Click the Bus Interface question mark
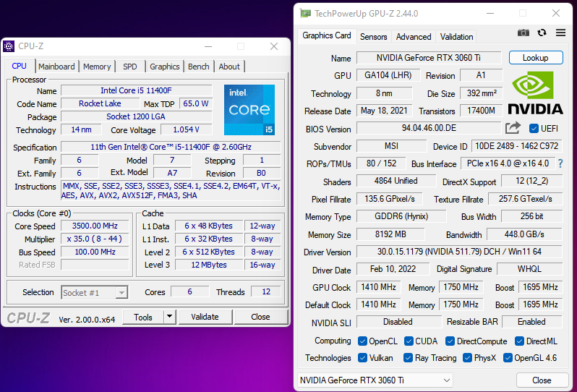Viewport: 577px width, 392px height. coord(560,163)
